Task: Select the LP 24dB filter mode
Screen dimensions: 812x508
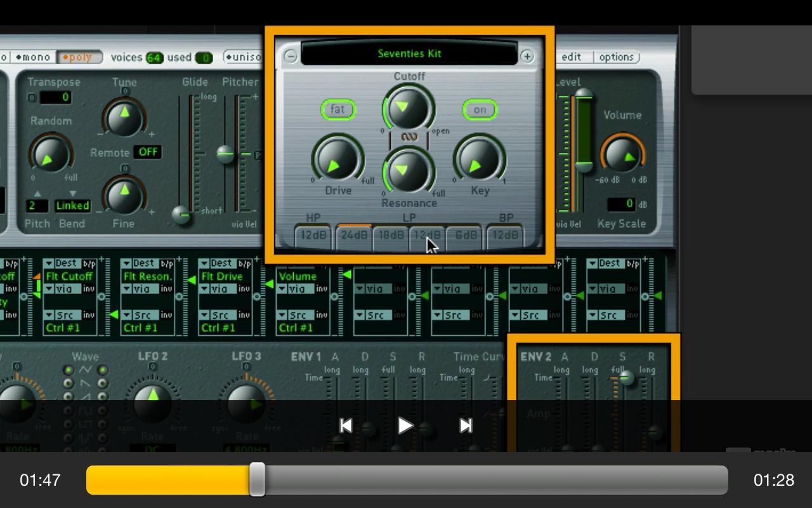Action: tap(354, 236)
